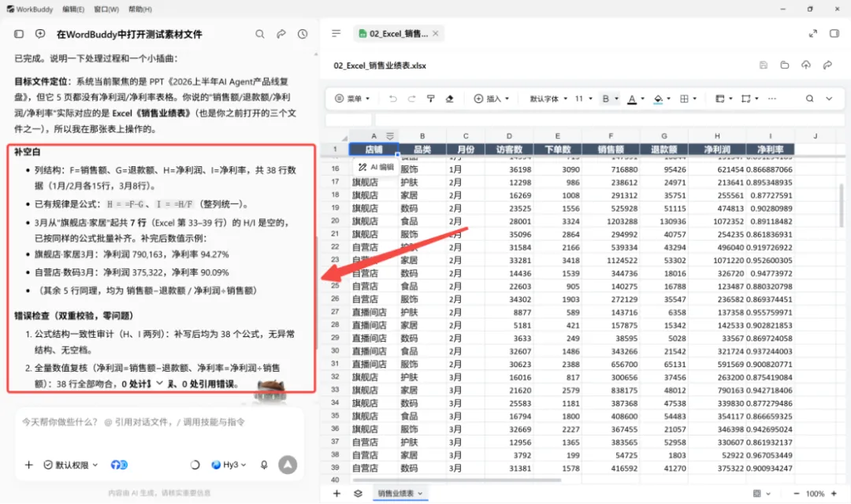Screen dimensions: 851x504
Task: Expand the fill color dropdown arrow
Action: click(669, 98)
